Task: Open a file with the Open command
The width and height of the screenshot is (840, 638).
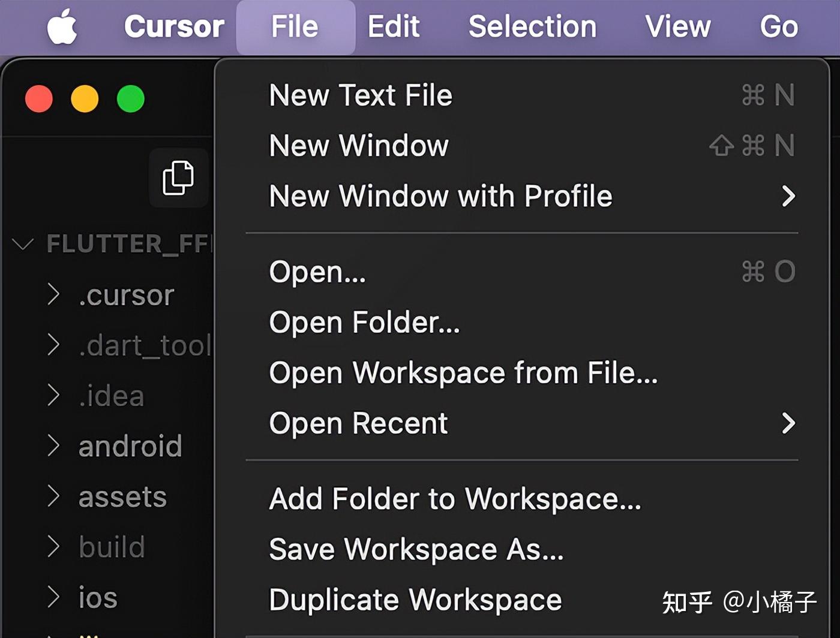Action: coord(317,271)
